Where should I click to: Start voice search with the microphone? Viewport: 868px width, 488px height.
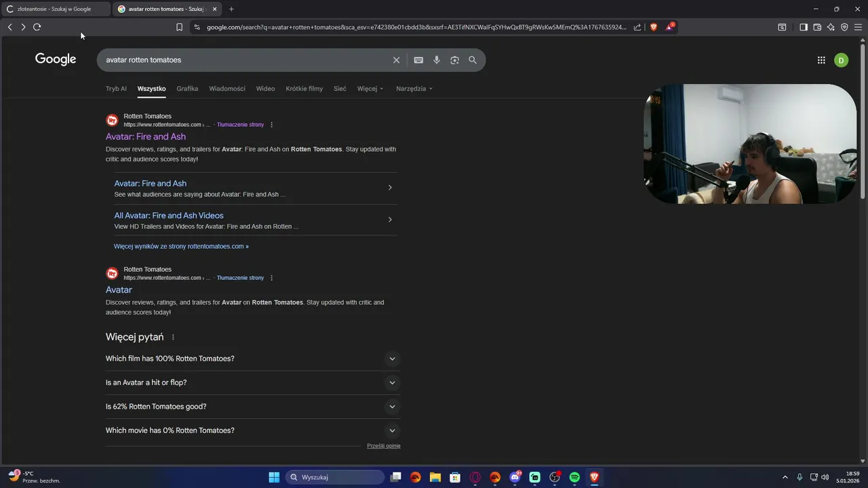pos(437,60)
